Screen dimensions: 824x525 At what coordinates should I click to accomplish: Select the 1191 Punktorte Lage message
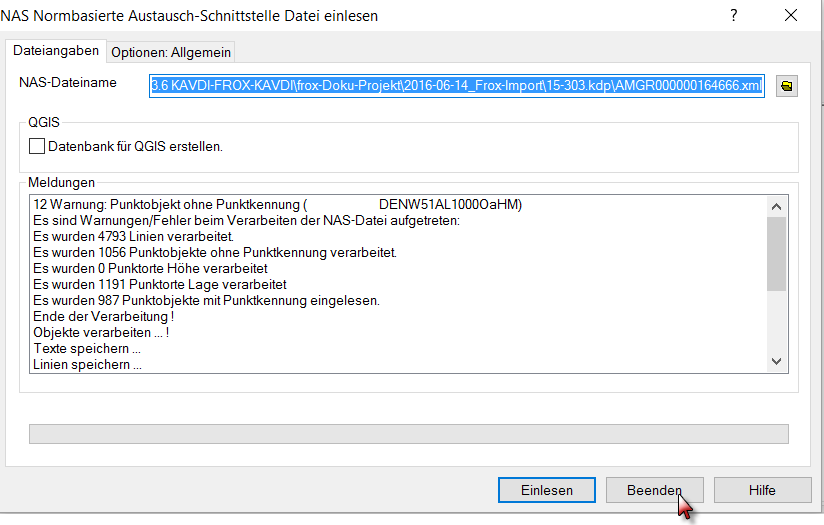click(160, 285)
